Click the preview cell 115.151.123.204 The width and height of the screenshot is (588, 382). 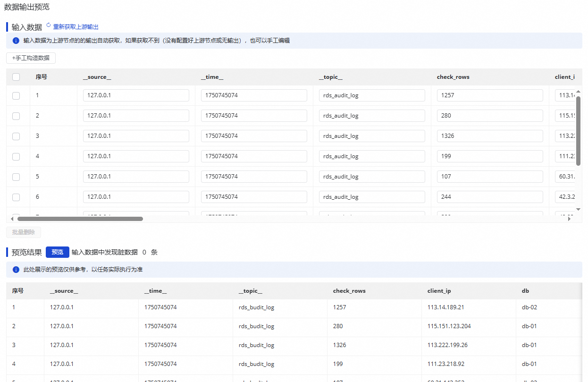coord(449,326)
